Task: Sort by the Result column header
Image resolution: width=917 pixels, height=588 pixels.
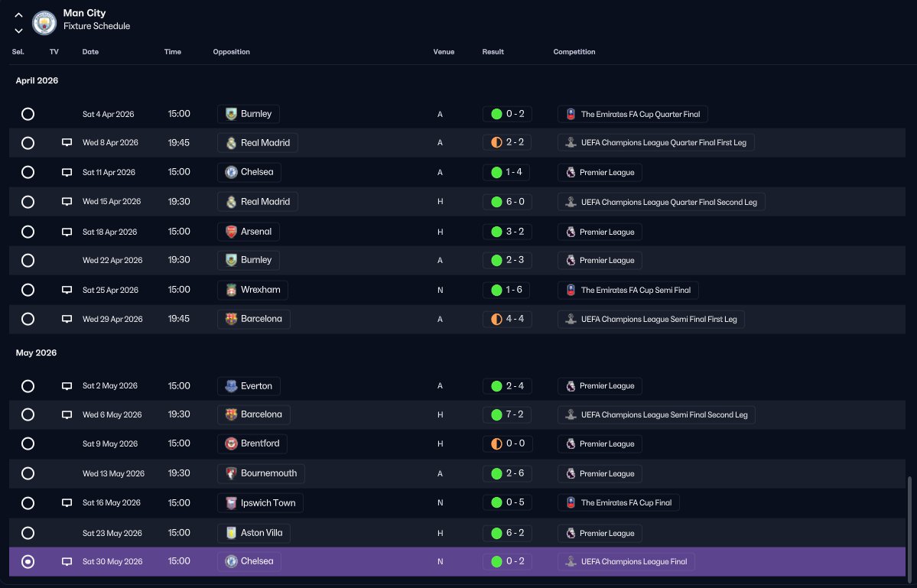Action: (x=493, y=51)
